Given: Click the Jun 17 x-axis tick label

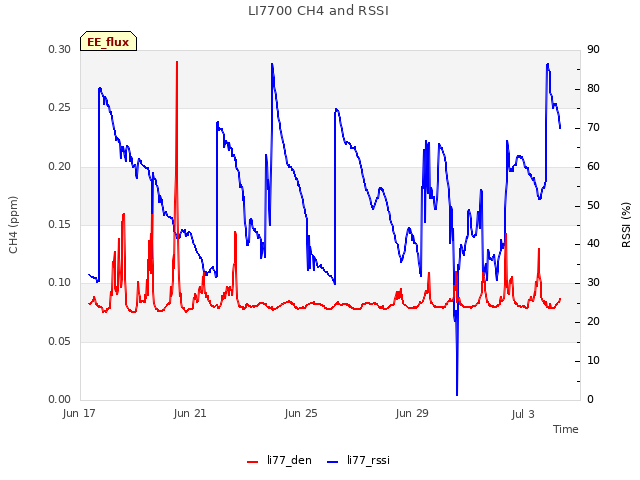Looking at the screenshot, I should pos(79,413).
